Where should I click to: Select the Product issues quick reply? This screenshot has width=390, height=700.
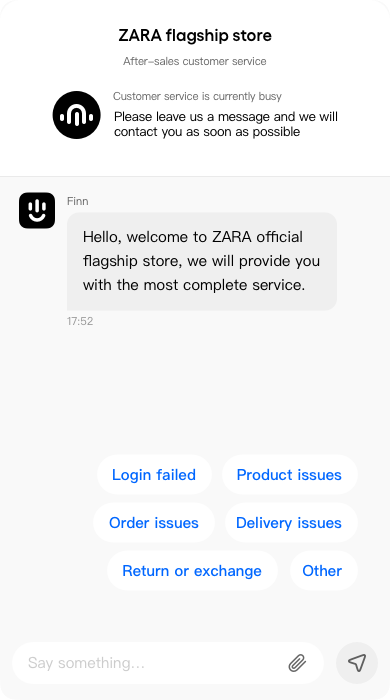289,475
